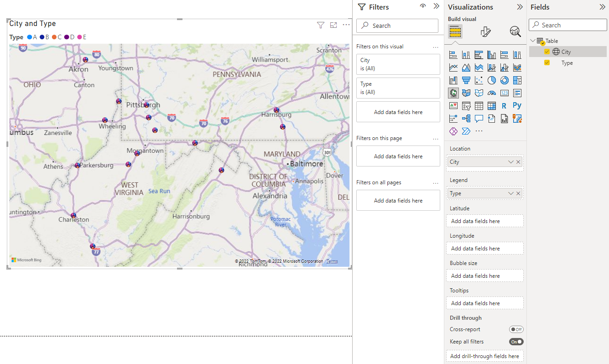Collapse the Filters pane
Image resolution: width=609 pixels, height=364 pixels.
(436, 6)
